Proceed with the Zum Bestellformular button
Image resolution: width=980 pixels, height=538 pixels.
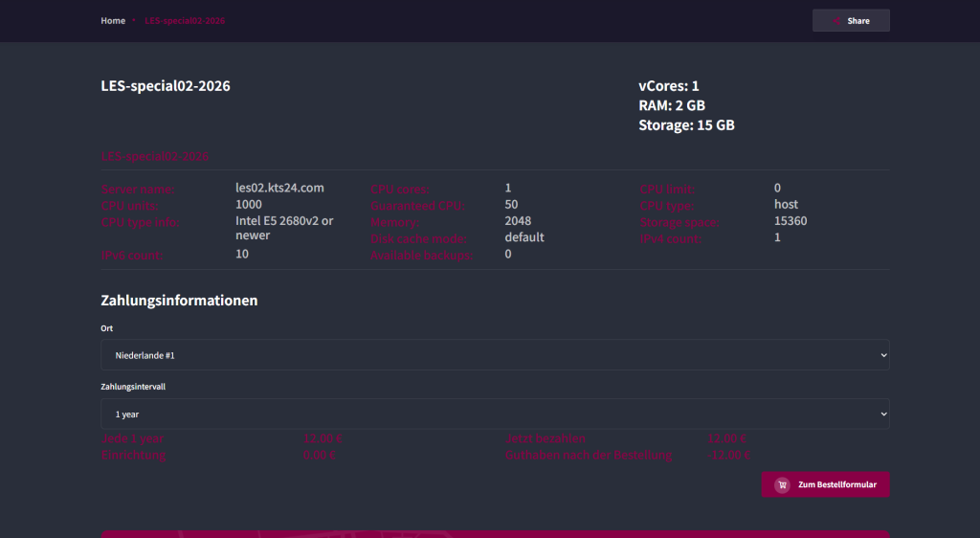(x=825, y=485)
